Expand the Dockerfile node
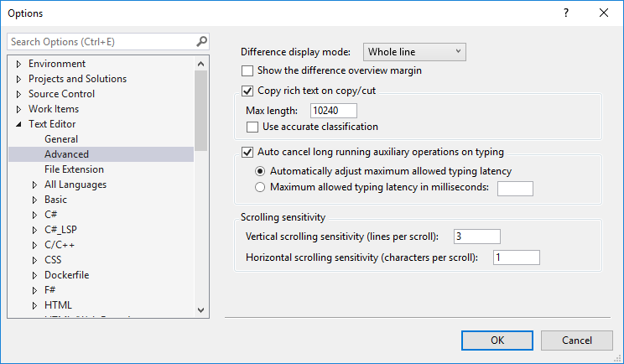 [x=34, y=275]
